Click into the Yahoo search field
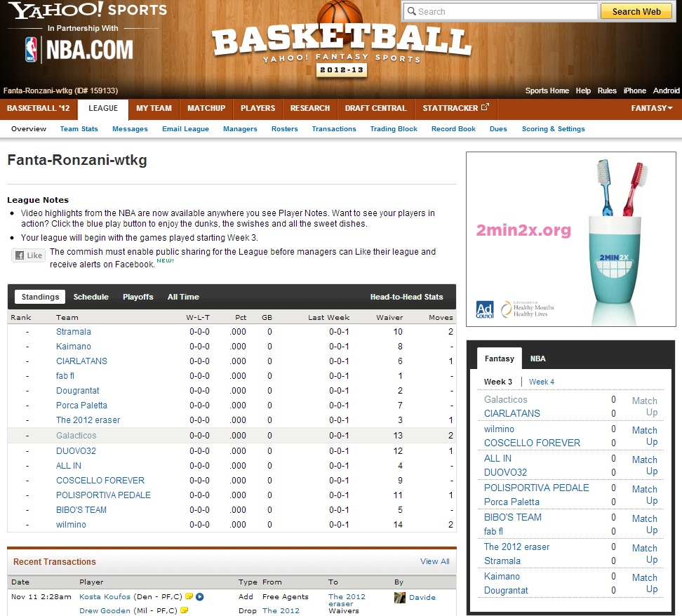Viewport: 682px width, 616px height. (500, 11)
